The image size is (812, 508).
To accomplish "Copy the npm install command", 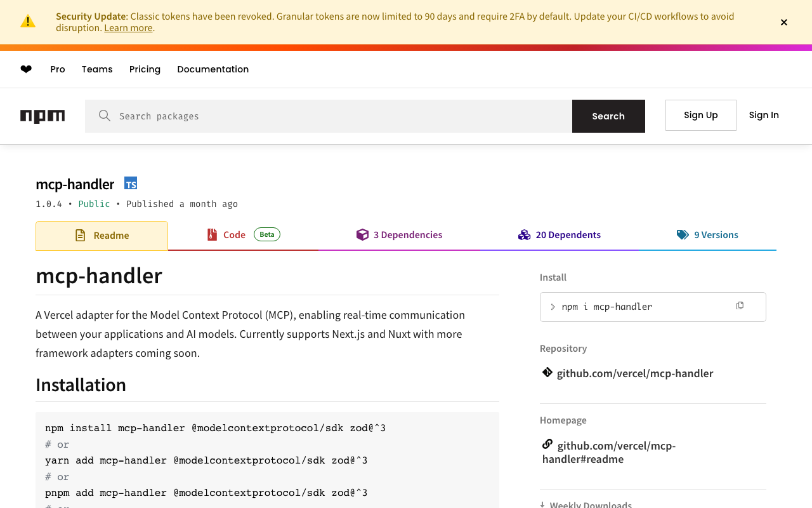I will click(740, 306).
